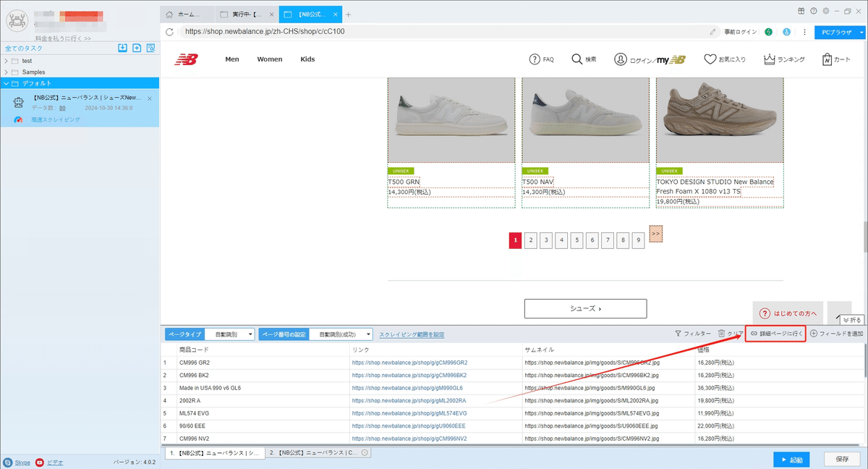
Task: Open the three-dot more options menu
Action: [804, 32]
